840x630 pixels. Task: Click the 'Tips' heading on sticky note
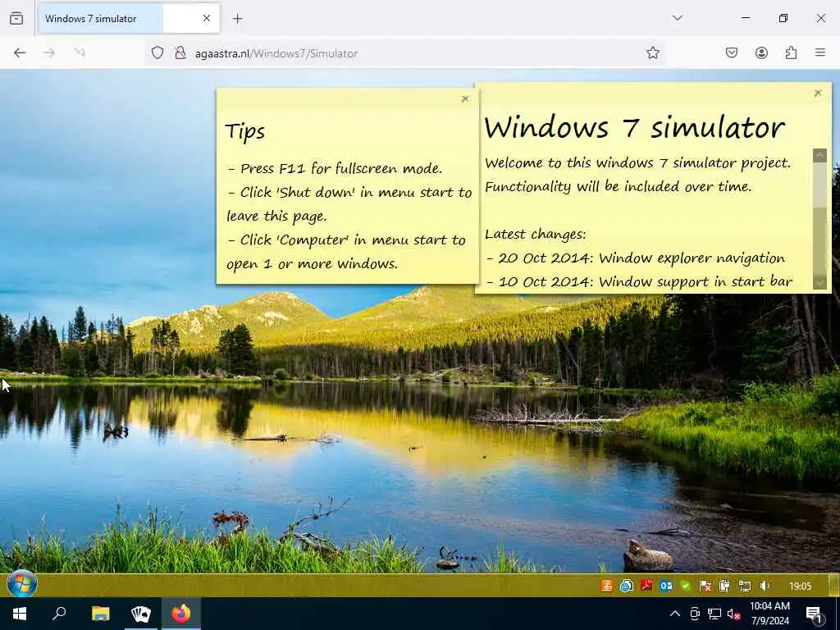pyautogui.click(x=244, y=131)
